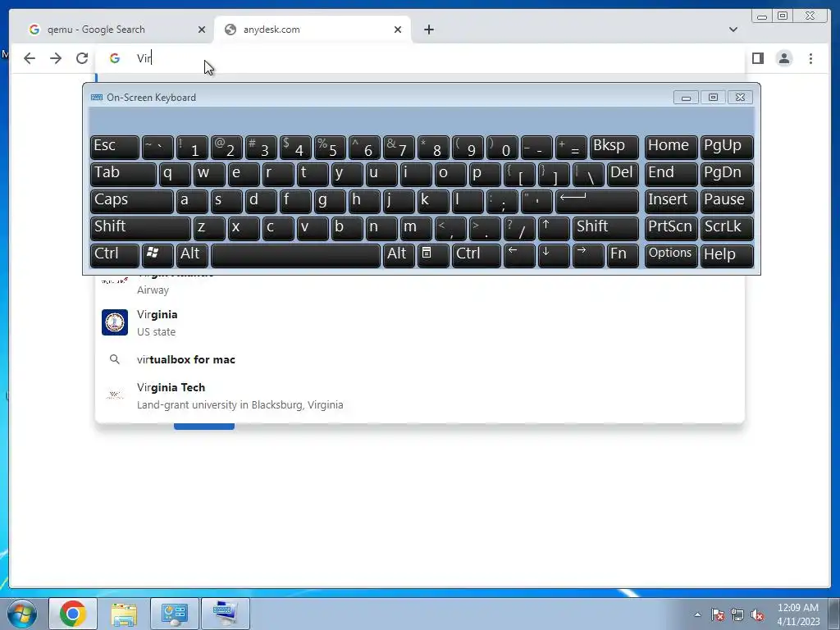The height and width of the screenshot is (630, 840).
Task: Tap the Bksp key
Action: (614, 147)
